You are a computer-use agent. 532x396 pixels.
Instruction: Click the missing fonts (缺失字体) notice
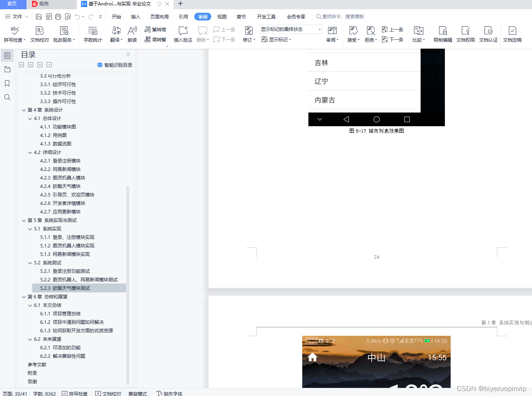pyautogui.click(x=170, y=393)
